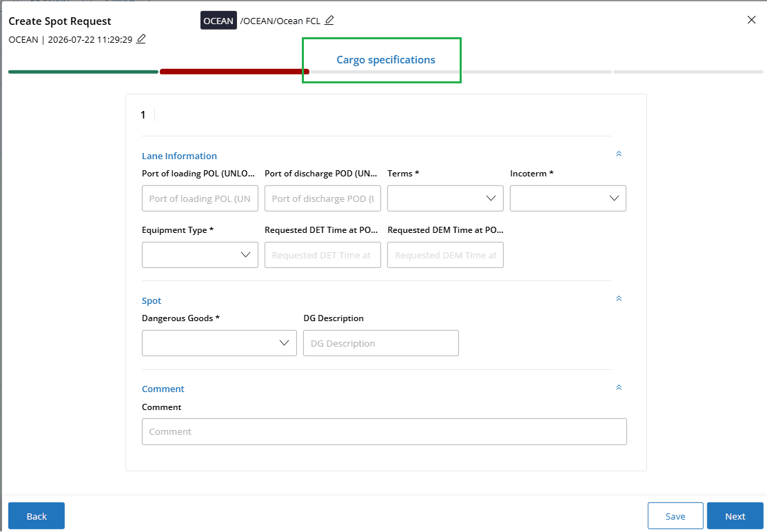Click the Incoterm * label
Screen dimensions: 767x532
[x=532, y=174]
